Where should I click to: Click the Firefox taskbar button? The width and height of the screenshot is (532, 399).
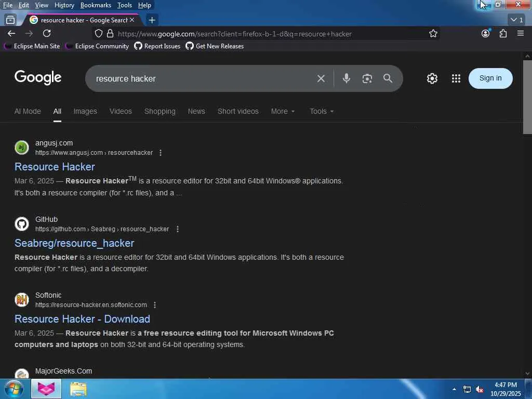(46, 389)
